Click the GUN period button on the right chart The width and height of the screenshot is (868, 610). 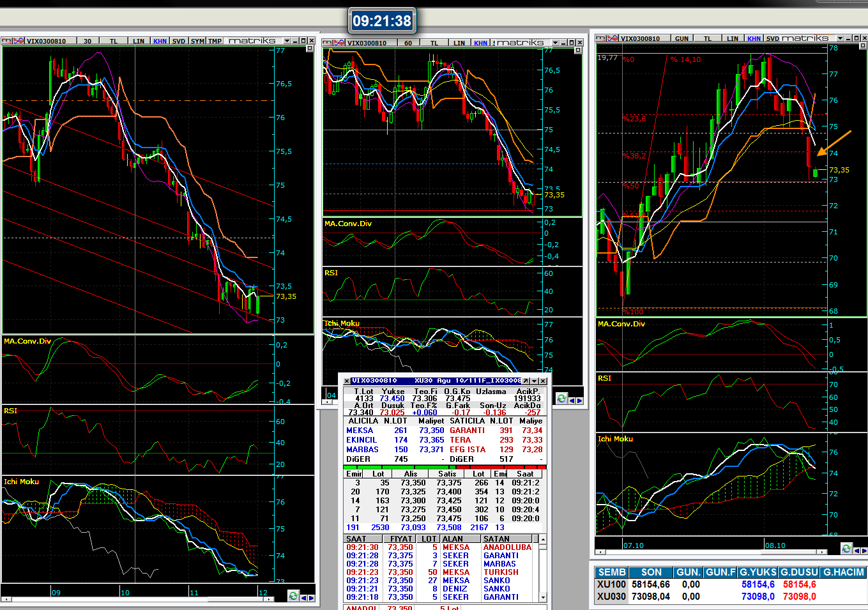click(x=681, y=38)
